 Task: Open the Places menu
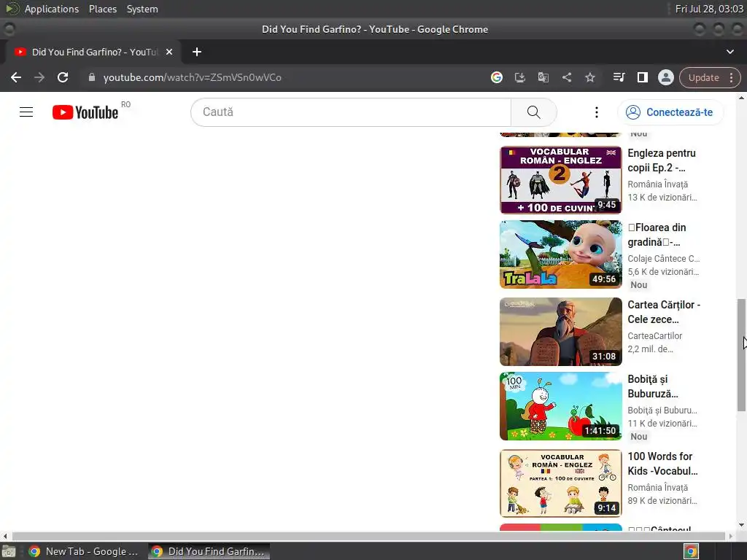pos(102,9)
